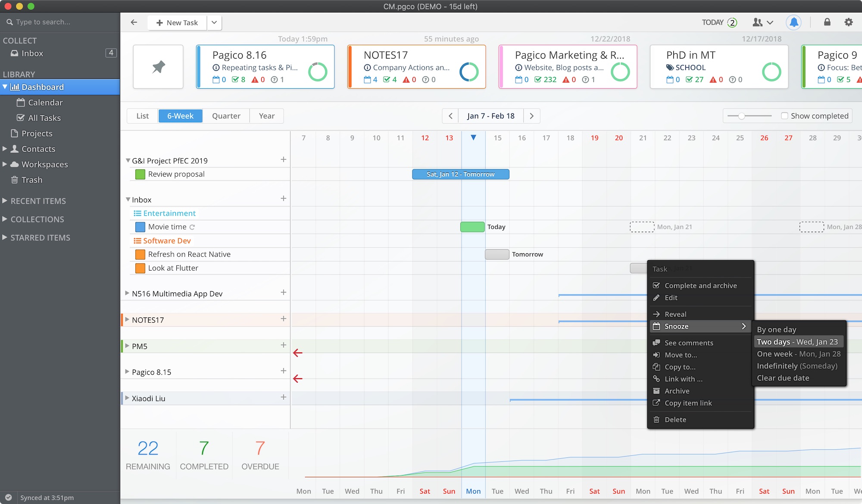862x504 pixels.
Task: Expand Workspaces in the sidebar
Action: pyautogui.click(x=5, y=164)
